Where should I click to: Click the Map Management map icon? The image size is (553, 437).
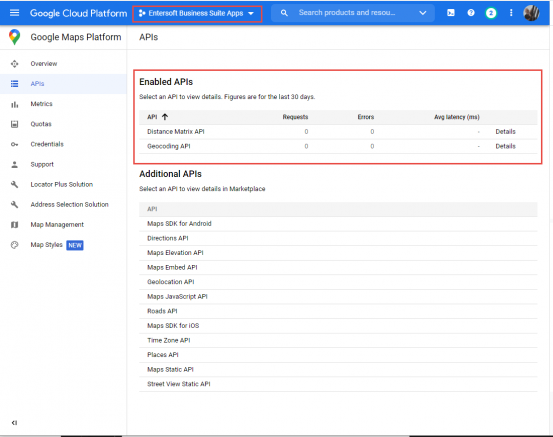[x=14, y=225]
